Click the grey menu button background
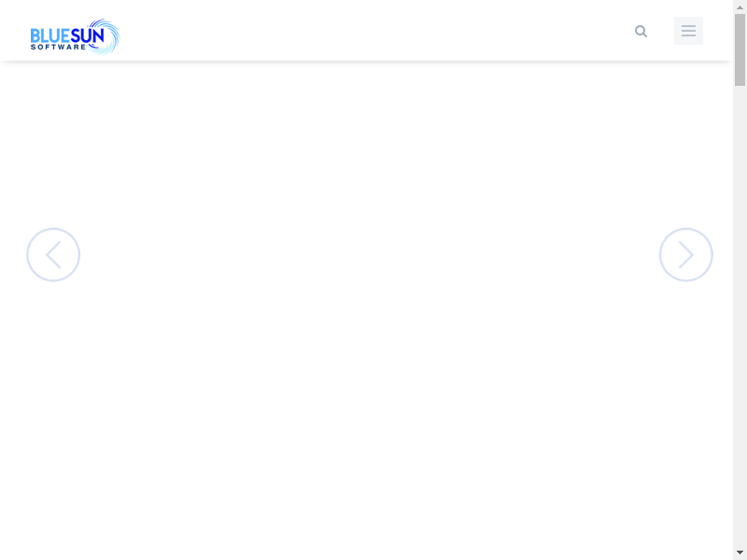 [x=688, y=31]
